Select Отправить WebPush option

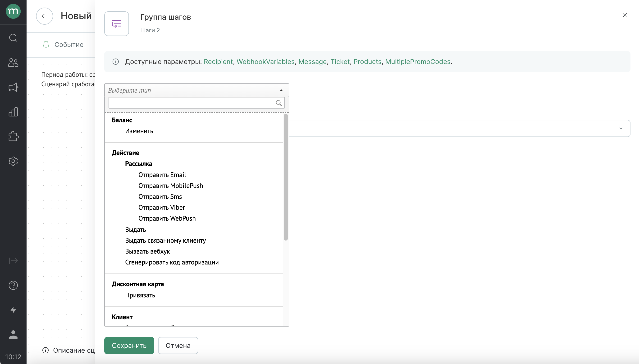167,218
